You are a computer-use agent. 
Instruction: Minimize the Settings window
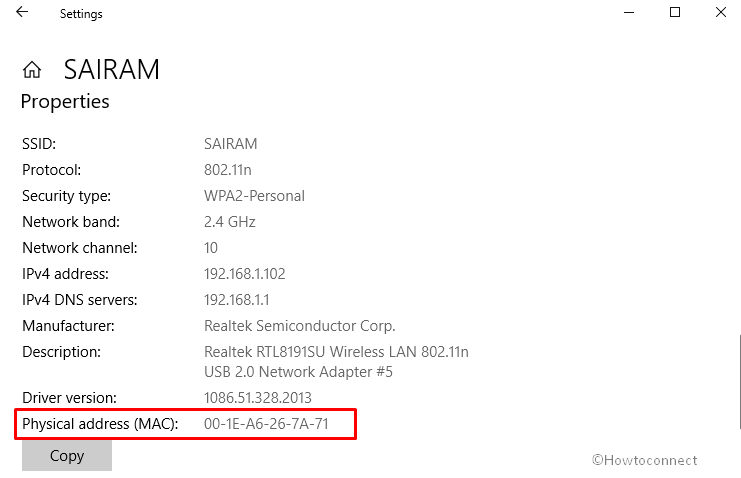(x=629, y=12)
